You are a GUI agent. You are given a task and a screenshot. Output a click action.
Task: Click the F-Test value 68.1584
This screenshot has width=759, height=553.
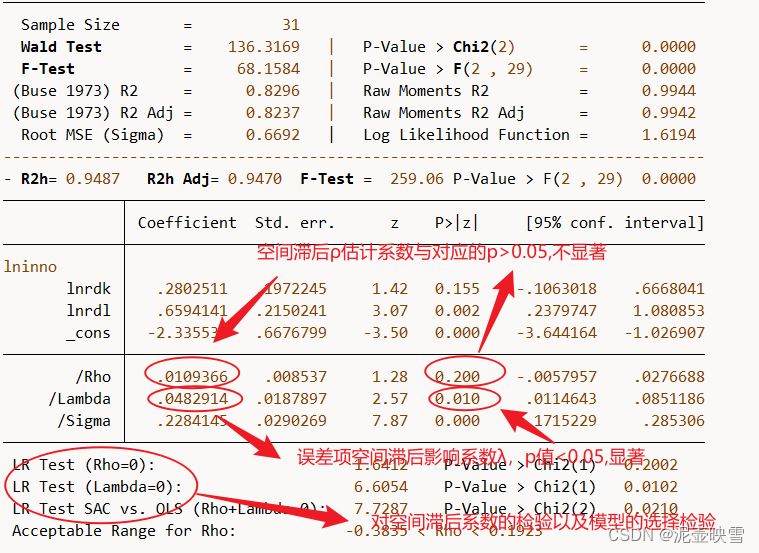click(268, 69)
